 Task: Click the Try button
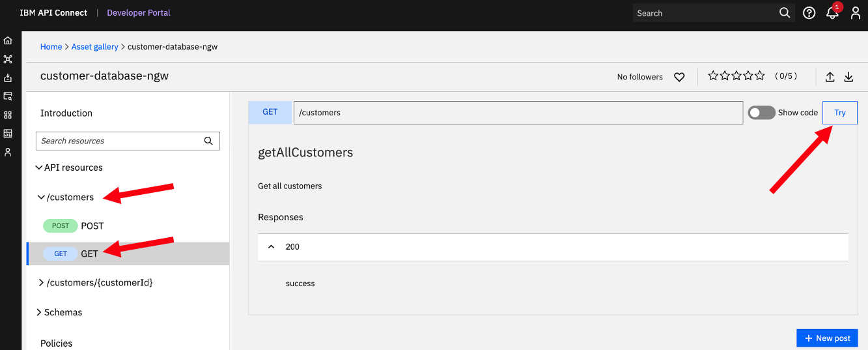840,113
